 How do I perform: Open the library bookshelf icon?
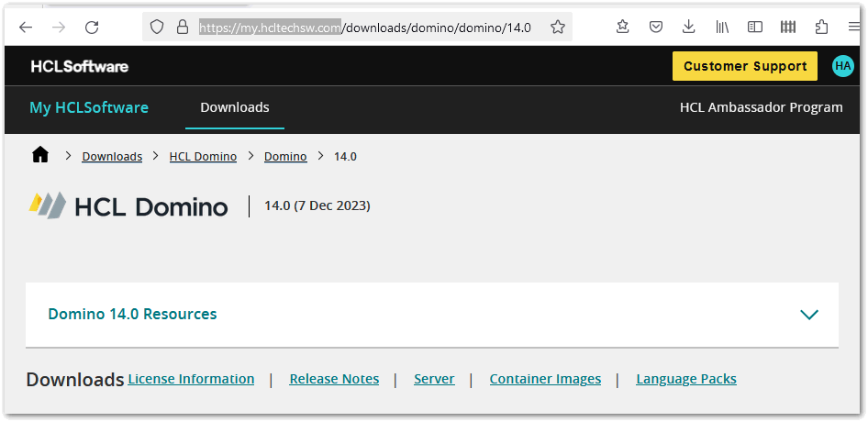[722, 28]
